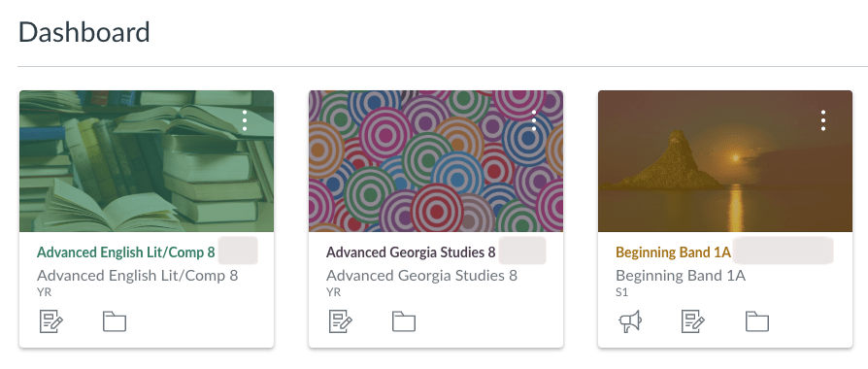This screenshot has width=868, height=369.
Task: Open three-dot options menu on Advanced Georgia Studies card
Action: (534, 120)
